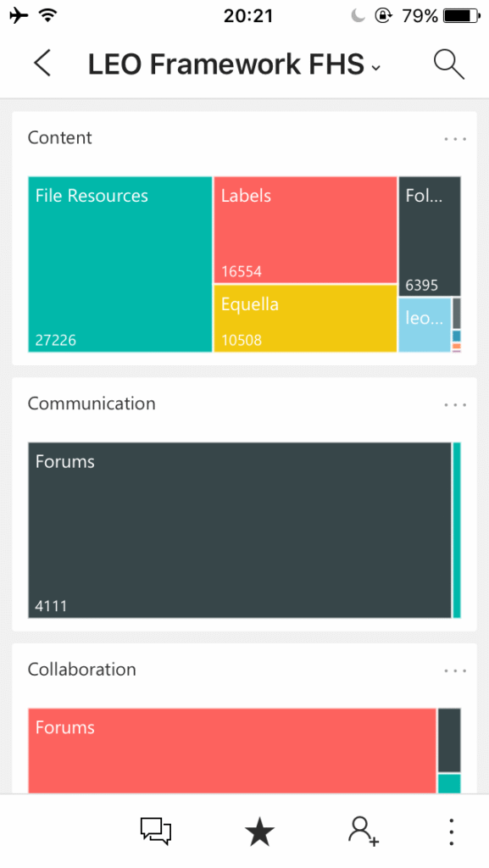
Task: Select the red Forums block in Collaboration
Action: coord(232,751)
